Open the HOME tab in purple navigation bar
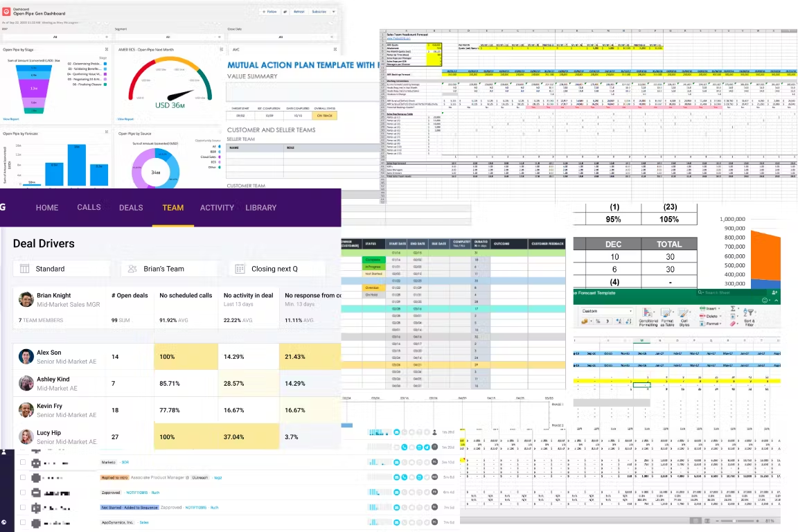The height and width of the screenshot is (532, 798). point(47,208)
